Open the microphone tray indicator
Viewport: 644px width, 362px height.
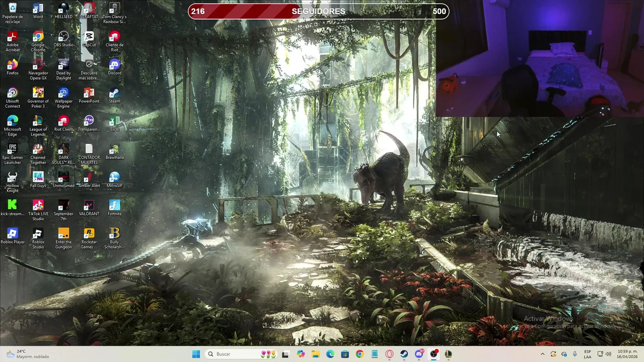point(575,354)
